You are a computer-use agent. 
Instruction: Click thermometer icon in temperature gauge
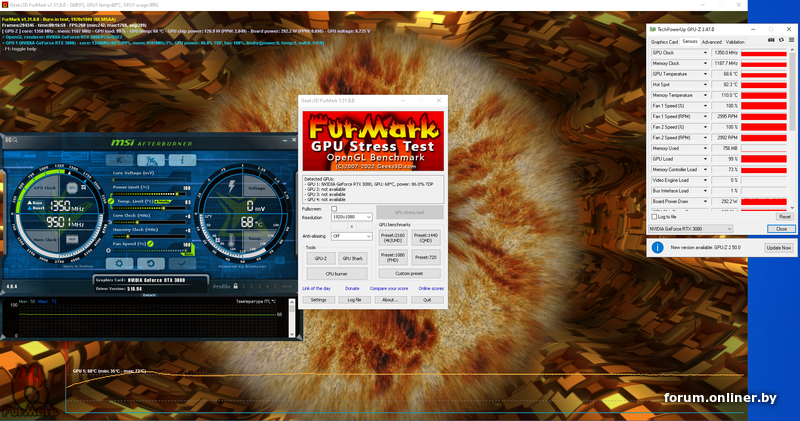tap(231, 241)
